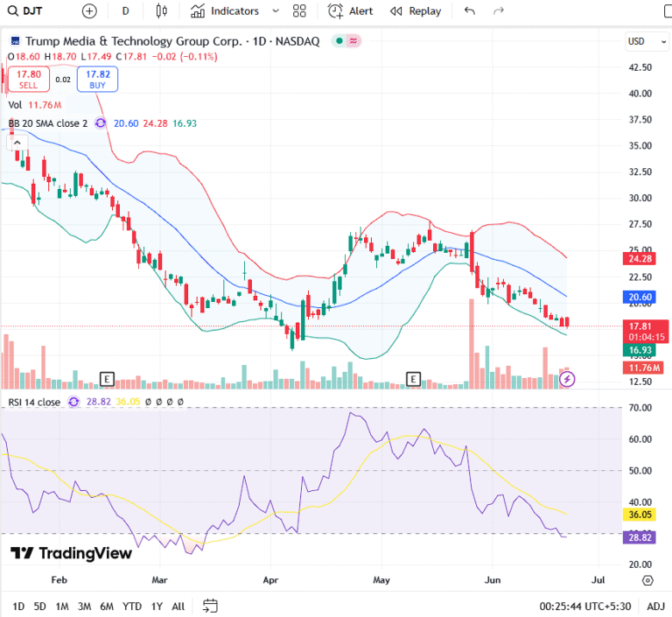
Task: Click the 17.80 SELL button
Action: 29,80
